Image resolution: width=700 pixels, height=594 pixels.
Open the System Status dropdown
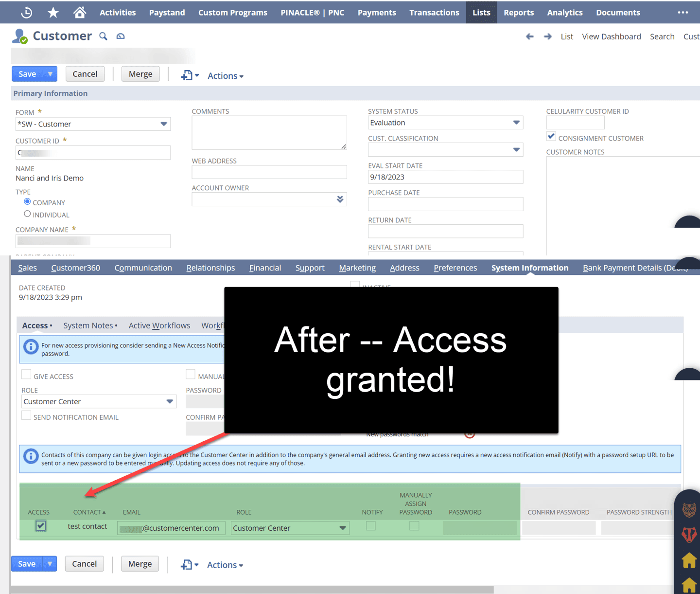click(x=445, y=123)
